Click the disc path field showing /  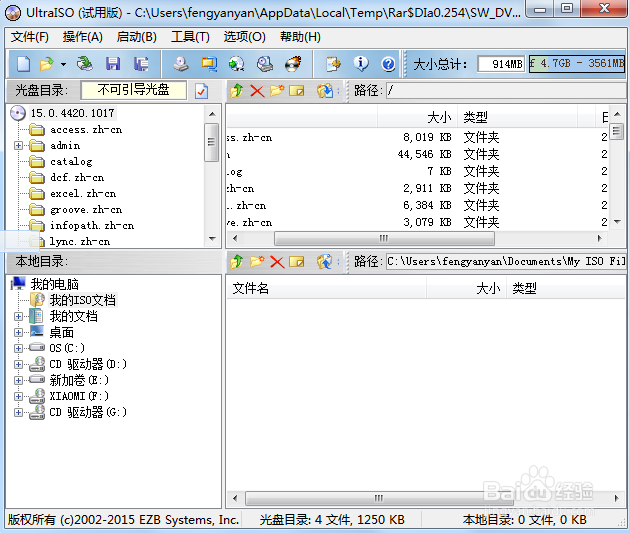point(506,91)
